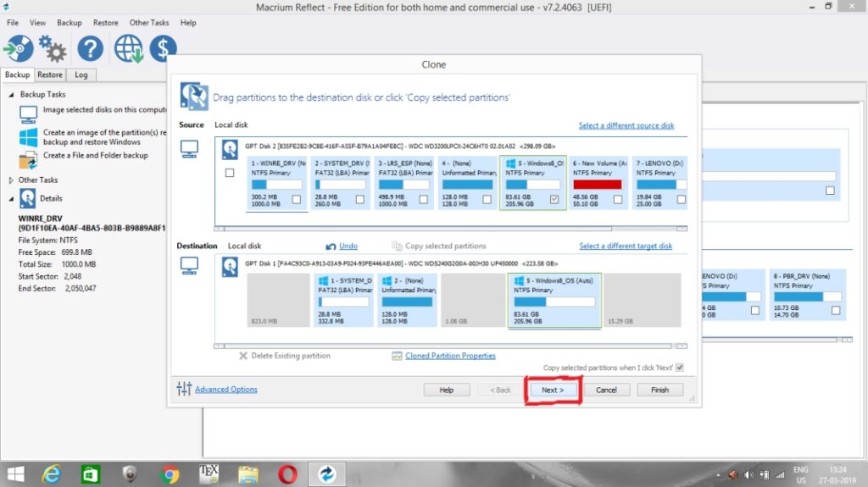
Task: Toggle Copy selected partitions when I click Next
Action: tap(680, 368)
